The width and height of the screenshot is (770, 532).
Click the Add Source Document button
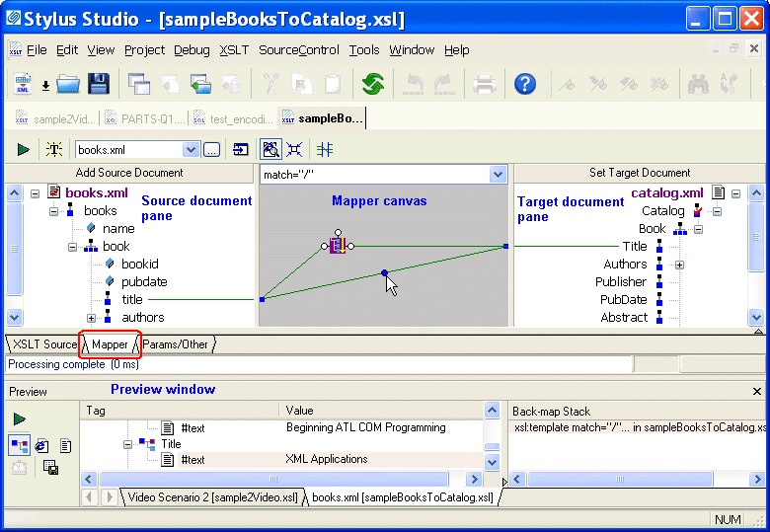(x=129, y=173)
